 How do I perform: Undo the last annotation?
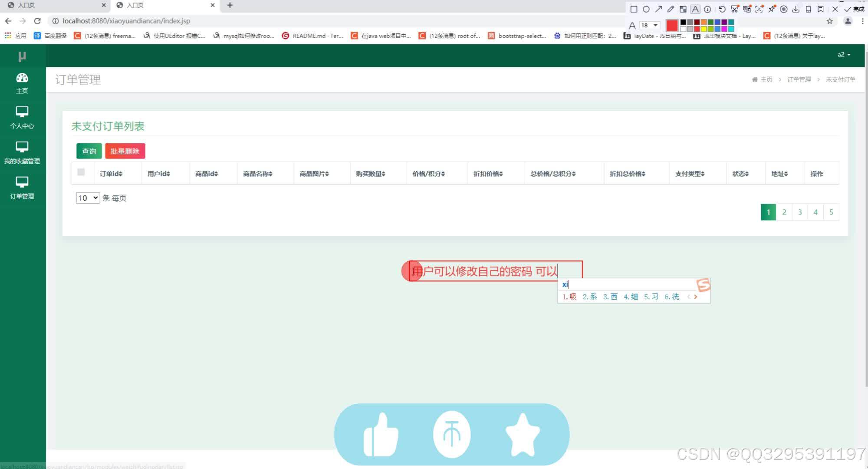[722, 9]
